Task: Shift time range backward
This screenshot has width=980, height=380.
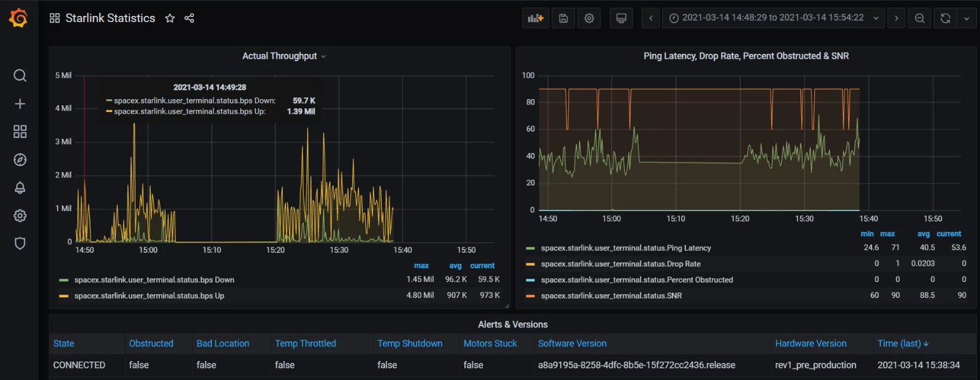Action: click(651, 18)
